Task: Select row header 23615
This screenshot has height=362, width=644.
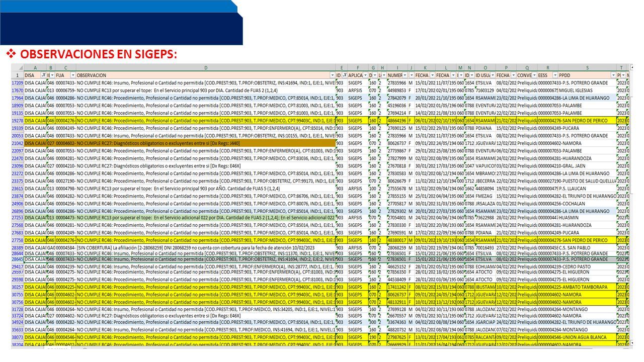Action: 18,189
